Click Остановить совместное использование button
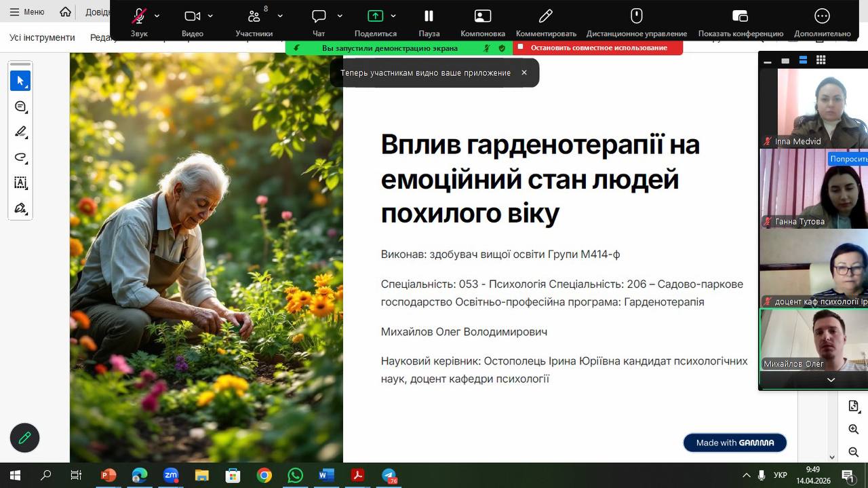Screen dimensions: 868x488 (598, 48)
